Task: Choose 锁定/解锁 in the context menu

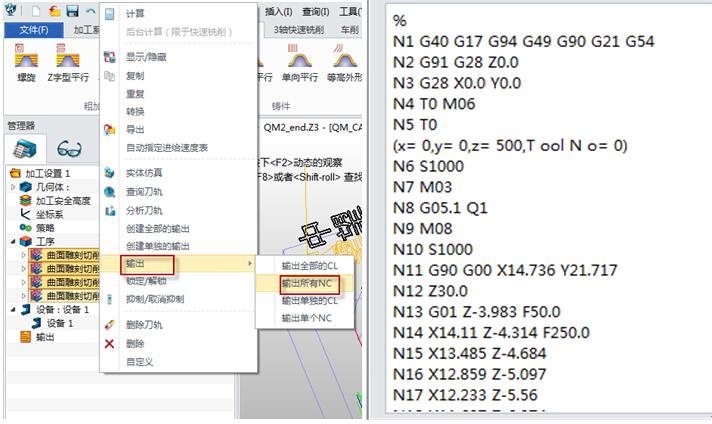Action: click(146, 281)
